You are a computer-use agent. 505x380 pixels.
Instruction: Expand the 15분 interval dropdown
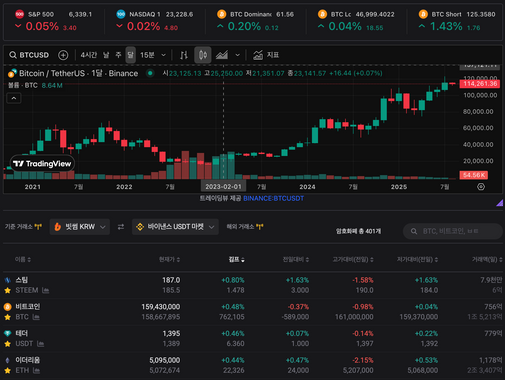[x=153, y=55]
